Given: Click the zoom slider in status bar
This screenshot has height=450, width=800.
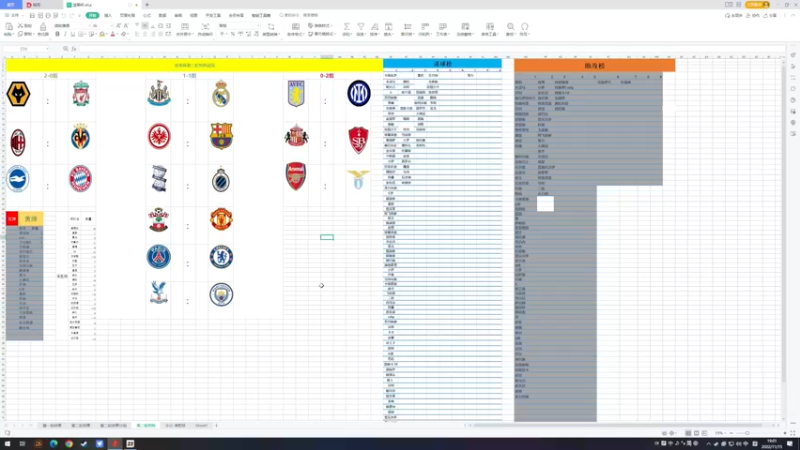Looking at the screenshot, I should point(747,433).
